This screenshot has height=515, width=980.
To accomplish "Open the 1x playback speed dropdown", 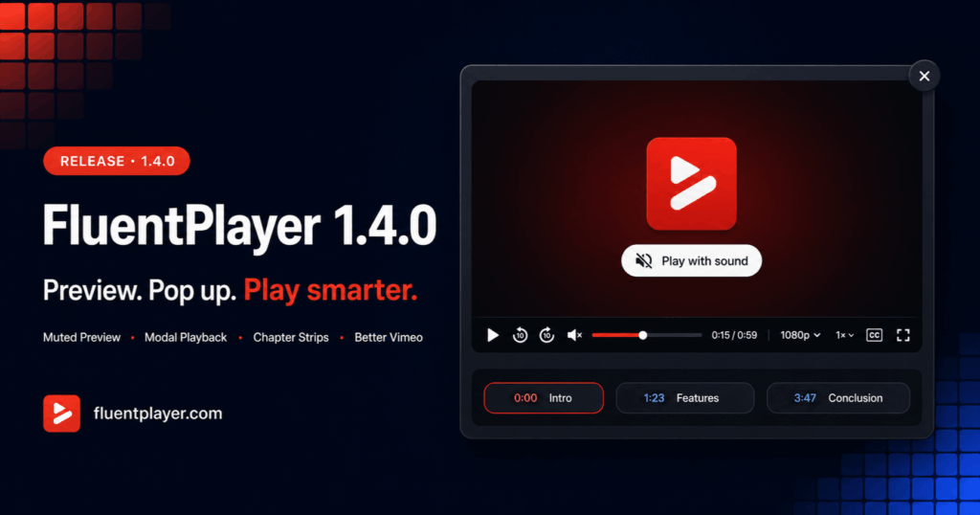I will [844, 336].
